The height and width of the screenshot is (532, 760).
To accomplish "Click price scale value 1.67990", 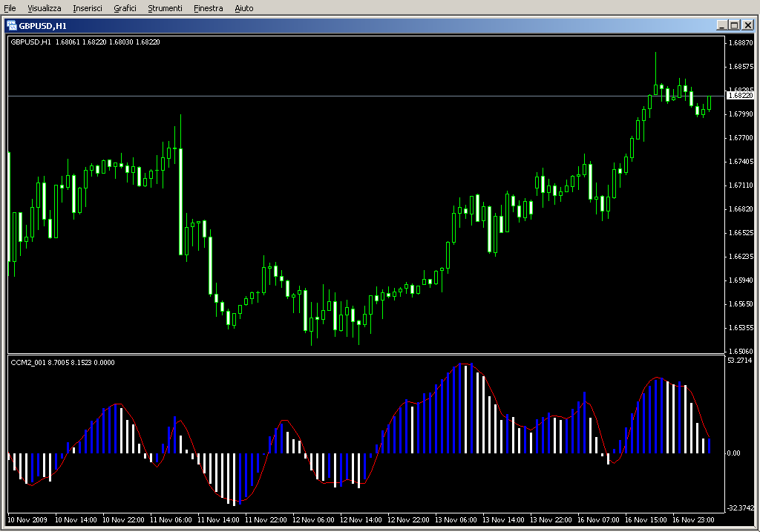I will (741, 114).
